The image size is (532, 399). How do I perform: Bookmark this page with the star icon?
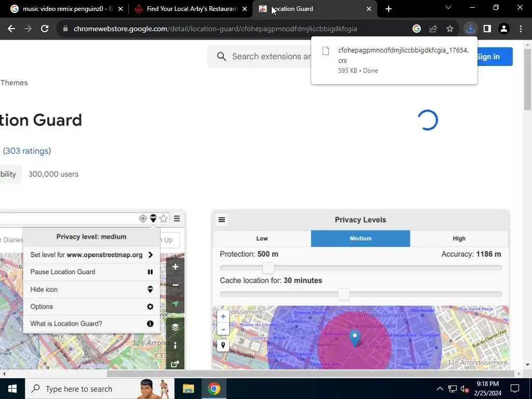click(x=450, y=29)
